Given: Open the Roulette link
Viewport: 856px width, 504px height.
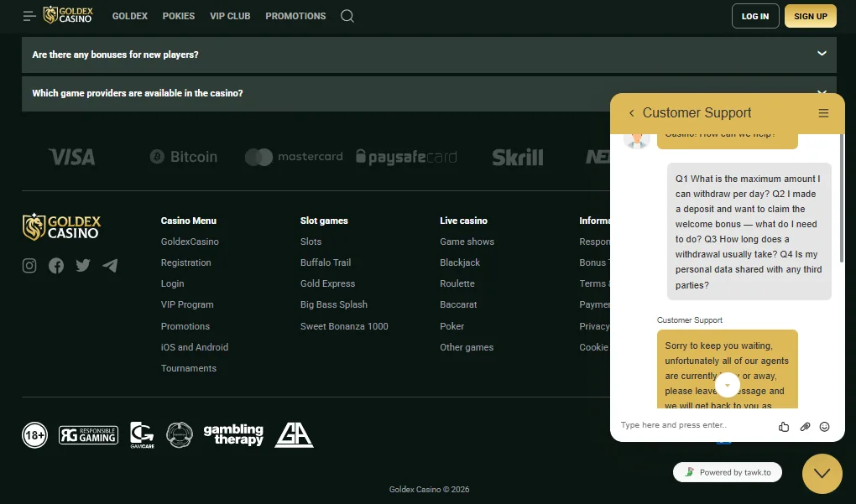Looking at the screenshot, I should click(457, 283).
